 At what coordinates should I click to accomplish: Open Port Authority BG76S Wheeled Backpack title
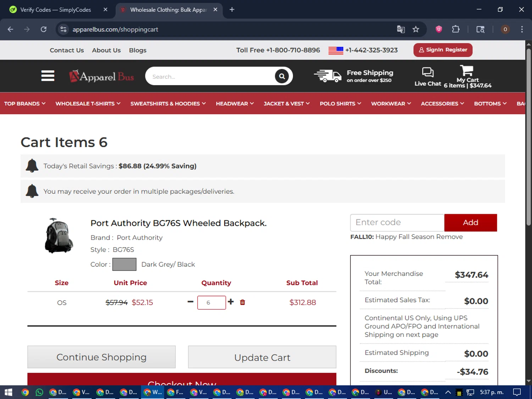click(178, 223)
